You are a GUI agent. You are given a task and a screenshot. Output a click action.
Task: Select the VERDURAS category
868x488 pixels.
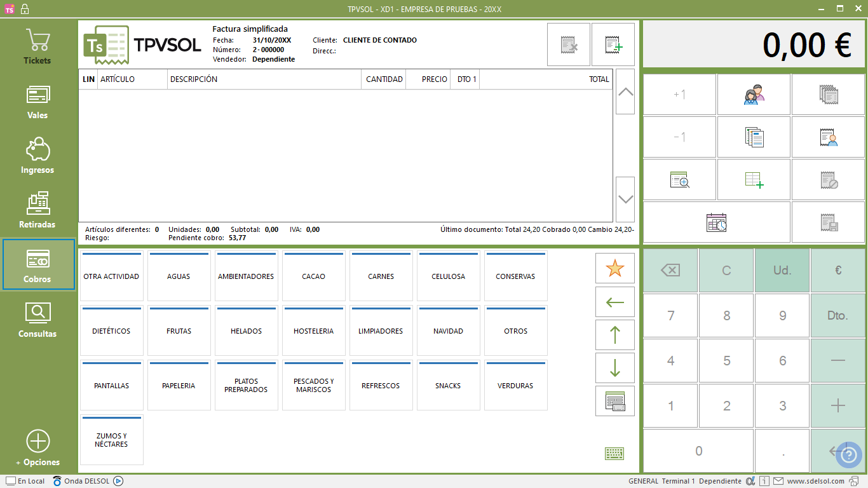515,386
